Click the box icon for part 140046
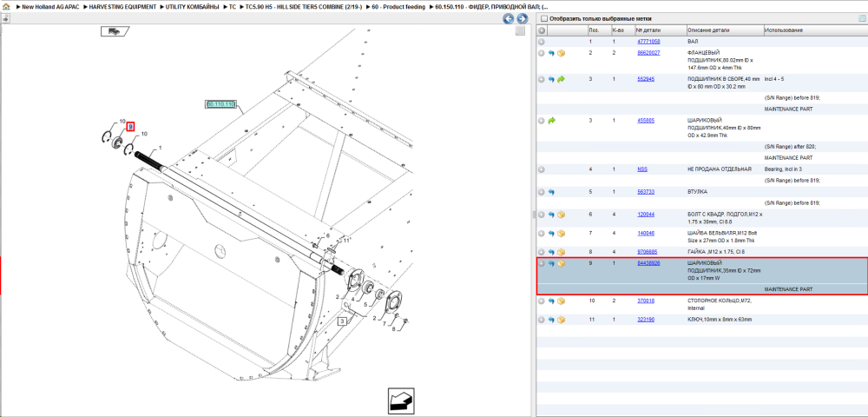This screenshot has width=868, height=417. [561, 233]
